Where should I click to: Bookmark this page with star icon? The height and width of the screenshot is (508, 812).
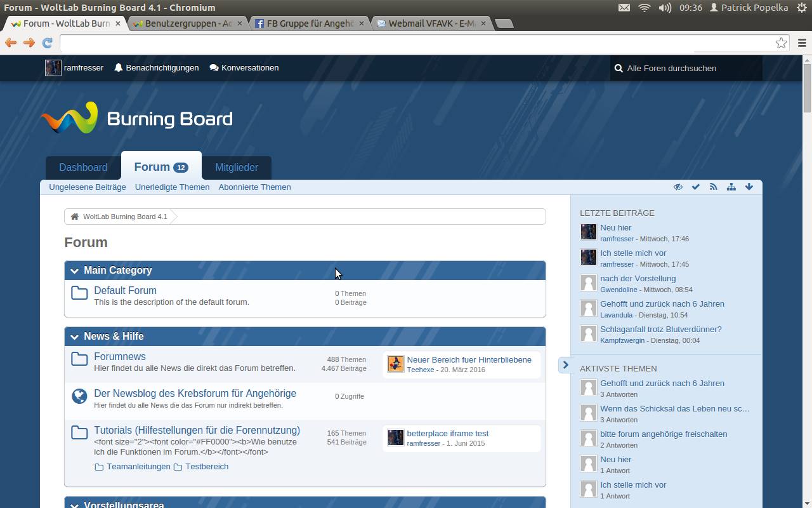pos(781,43)
